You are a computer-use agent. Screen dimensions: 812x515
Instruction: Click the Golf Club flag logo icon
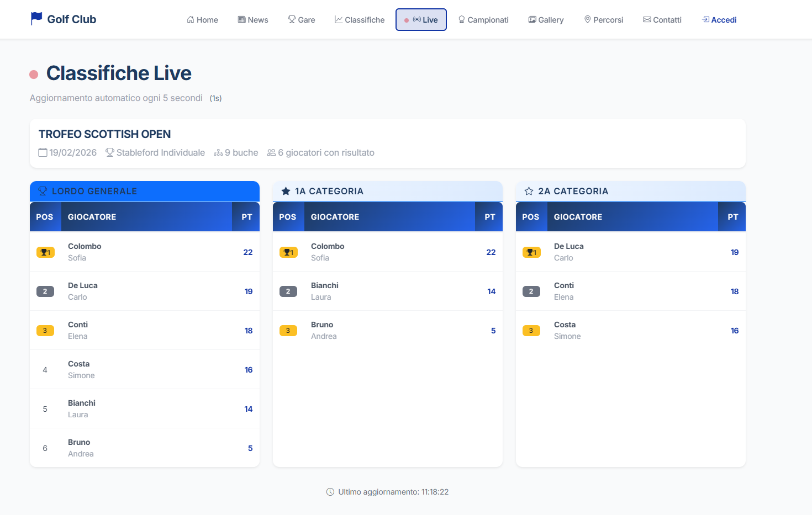pos(36,19)
